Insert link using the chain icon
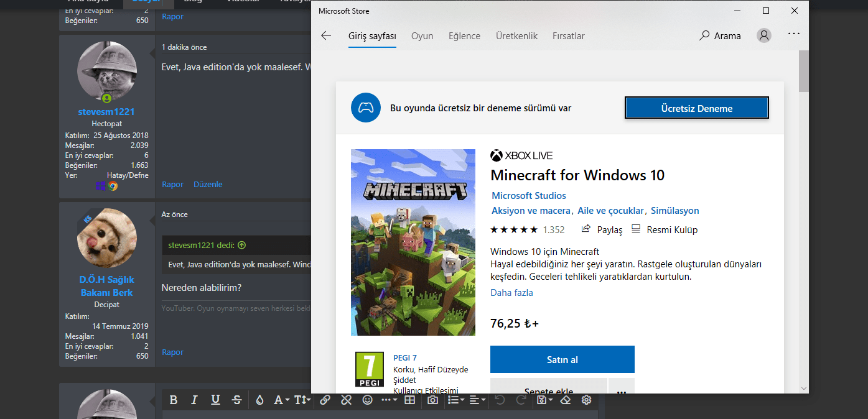The width and height of the screenshot is (868, 419). [x=325, y=400]
